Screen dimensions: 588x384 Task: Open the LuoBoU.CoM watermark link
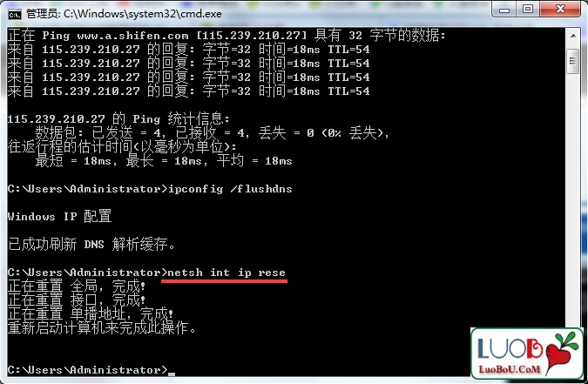[510, 369]
